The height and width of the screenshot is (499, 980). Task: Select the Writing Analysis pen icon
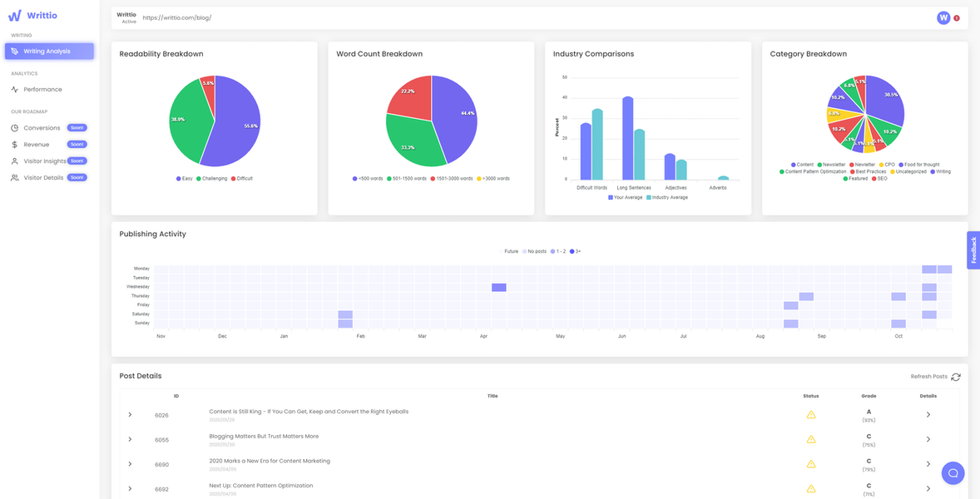click(14, 51)
